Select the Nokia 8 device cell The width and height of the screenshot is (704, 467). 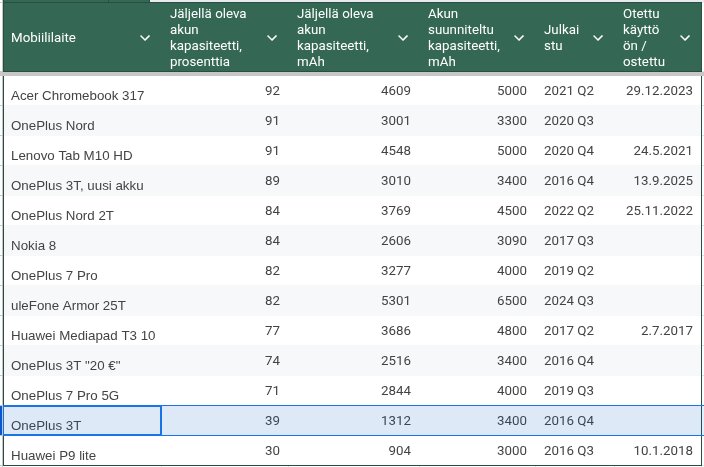coord(80,245)
